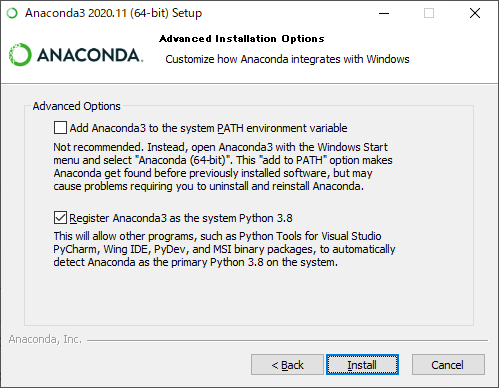Enable Add Anaconda3 to system PATH checkbox
The width and height of the screenshot is (499, 388).
pyautogui.click(x=60, y=128)
